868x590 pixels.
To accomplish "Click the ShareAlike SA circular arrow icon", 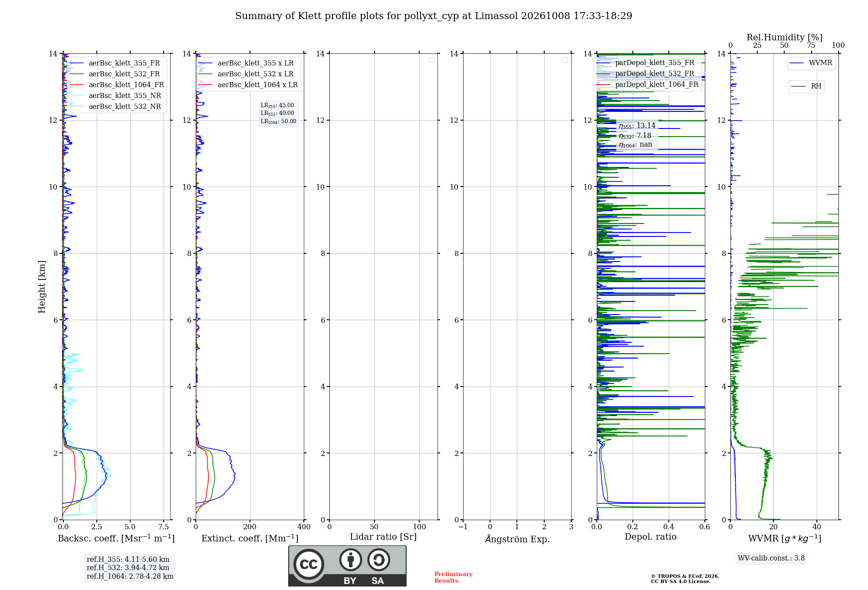I will (378, 560).
